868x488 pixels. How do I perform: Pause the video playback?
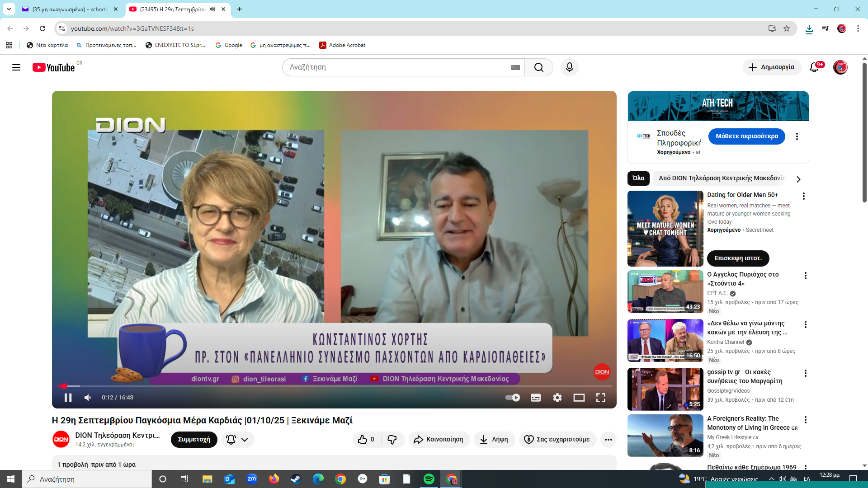click(x=68, y=398)
